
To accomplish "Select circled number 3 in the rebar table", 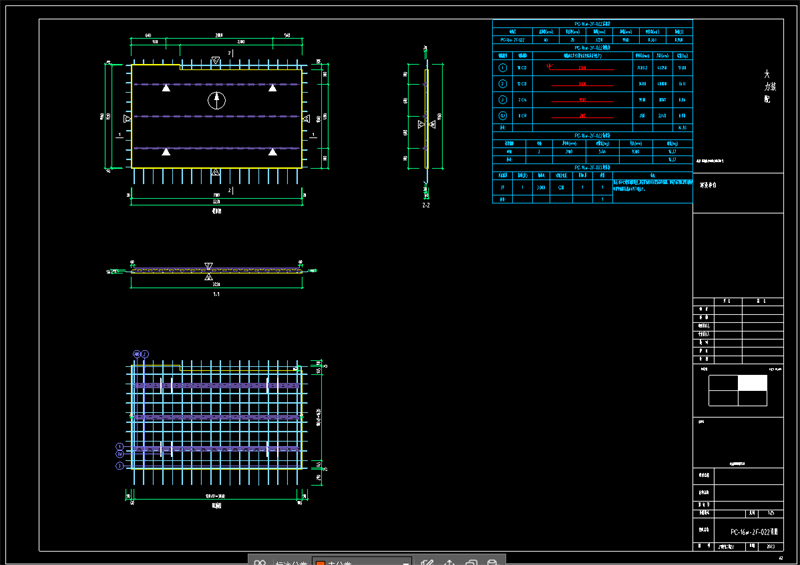I will pos(503,100).
